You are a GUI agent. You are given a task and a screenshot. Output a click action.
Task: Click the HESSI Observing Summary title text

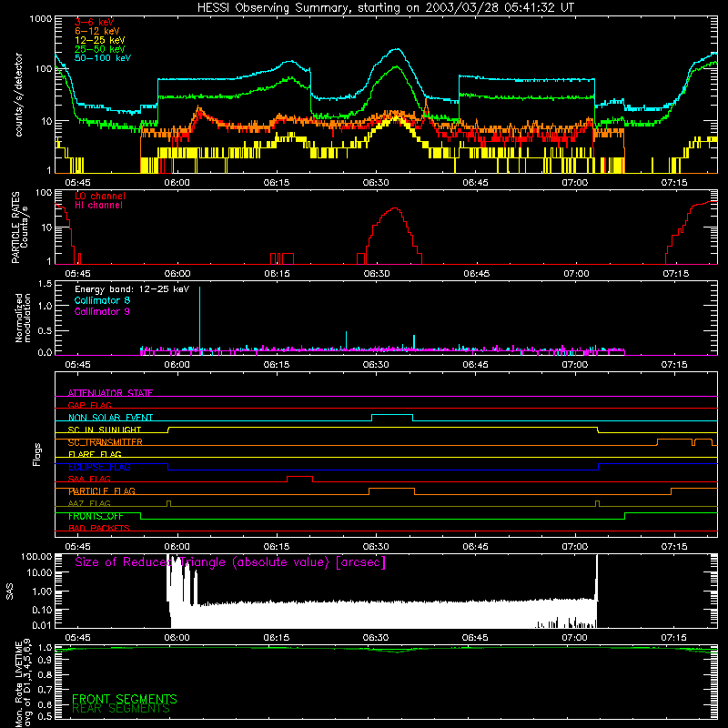[x=385, y=8]
